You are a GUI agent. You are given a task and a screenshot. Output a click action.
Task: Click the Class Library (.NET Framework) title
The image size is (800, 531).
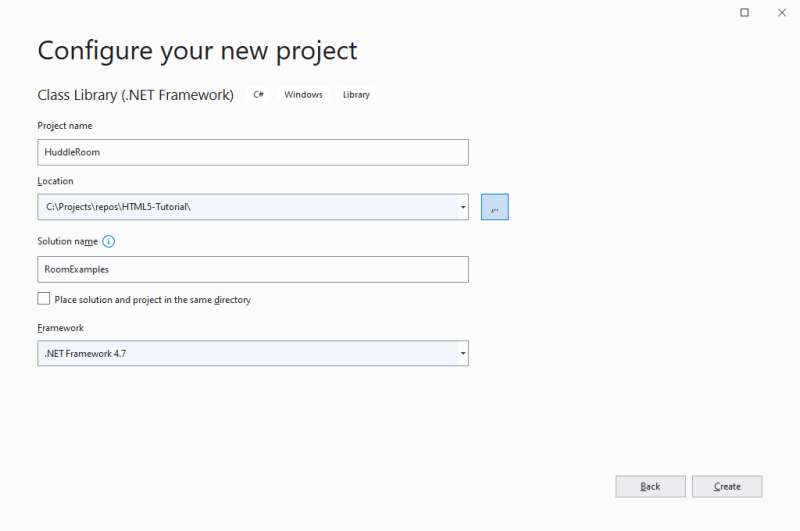pyautogui.click(x=136, y=95)
